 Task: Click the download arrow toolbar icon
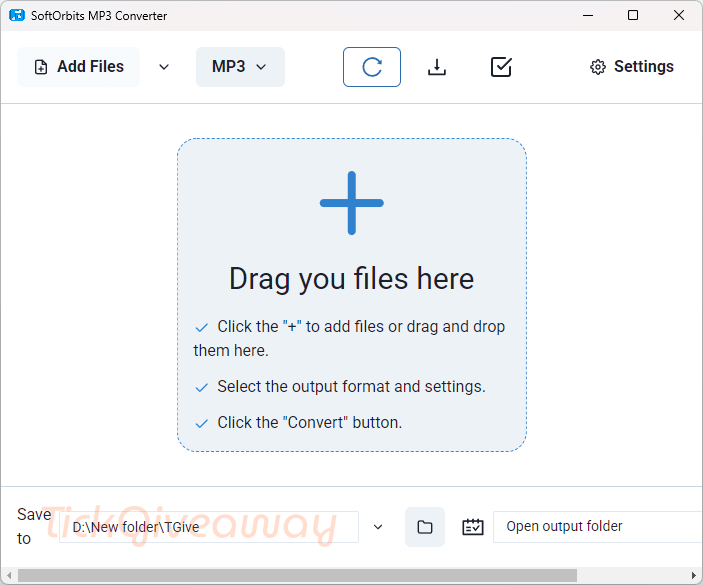[x=437, y=67]
